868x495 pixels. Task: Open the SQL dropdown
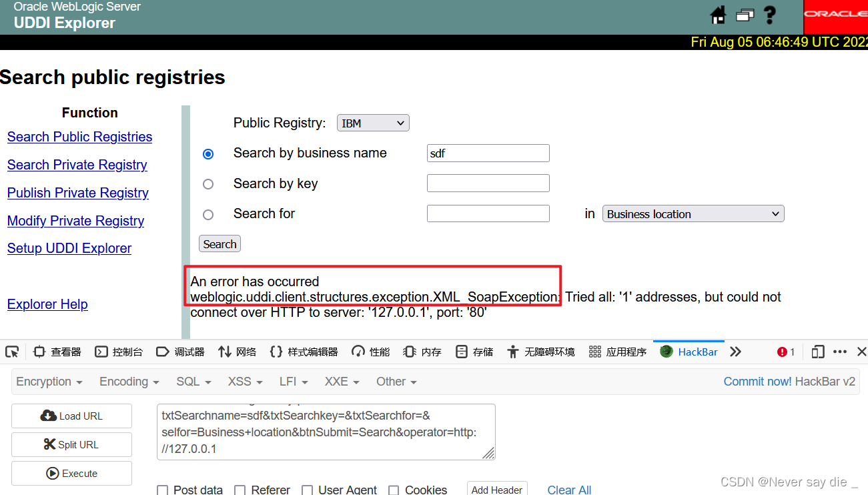coord(193,382)
